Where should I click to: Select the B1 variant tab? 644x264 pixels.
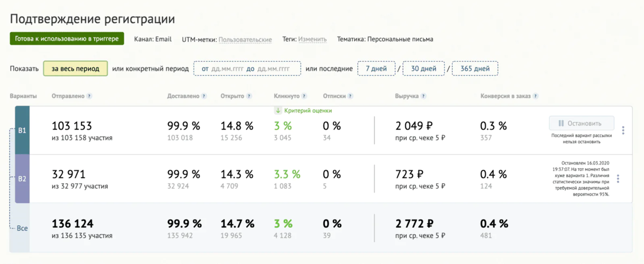click(22, 130)
